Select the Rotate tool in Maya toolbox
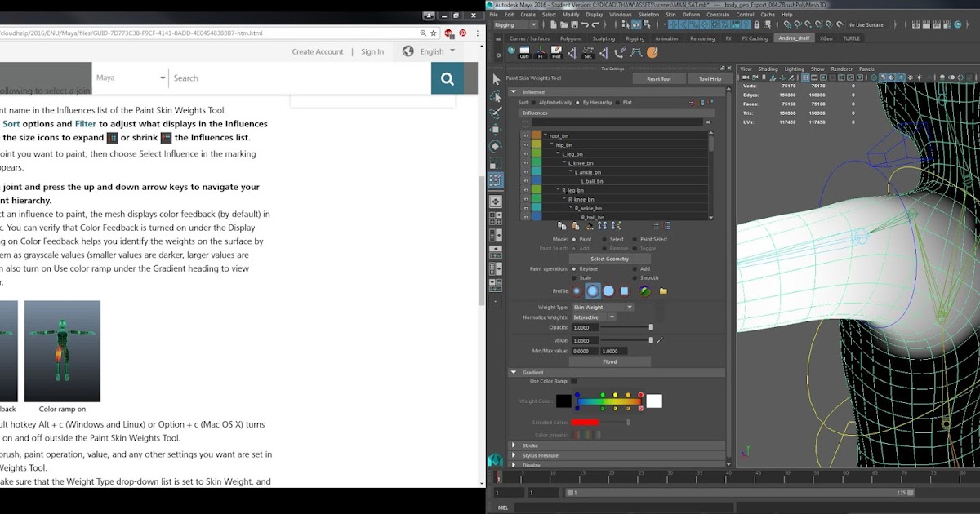 click(x=495, y=146)
